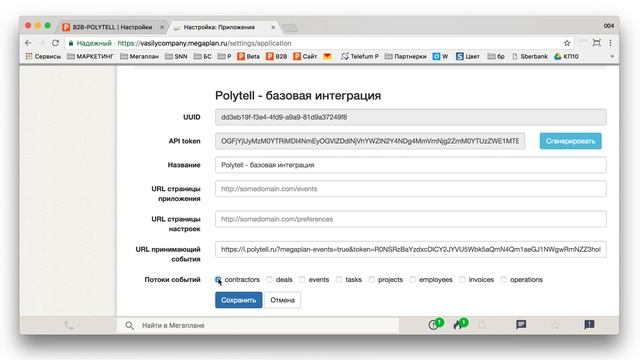The image size is (640, 360).
Task: Open the P bookmark folder
Action: 224,56
